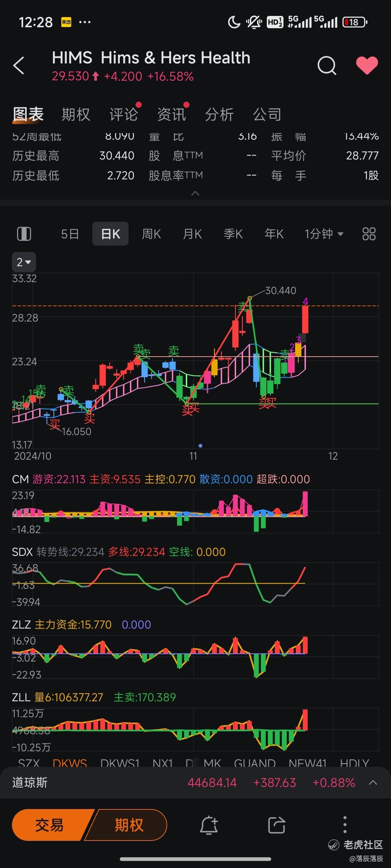Open the more options three-dot menu
Screen dimensions: 391x868
pyautogui.click(x=345, y=825)
